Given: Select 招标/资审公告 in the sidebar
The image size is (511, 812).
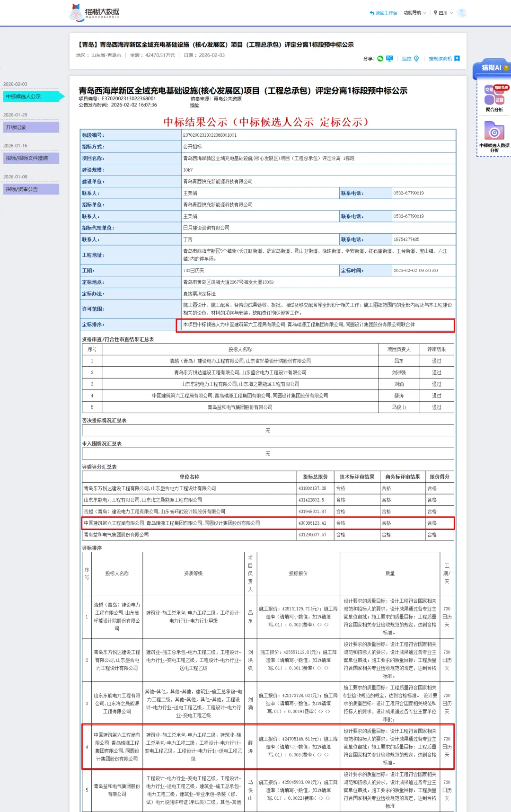Looking at the screenshot, I should (x=31, y=189).
